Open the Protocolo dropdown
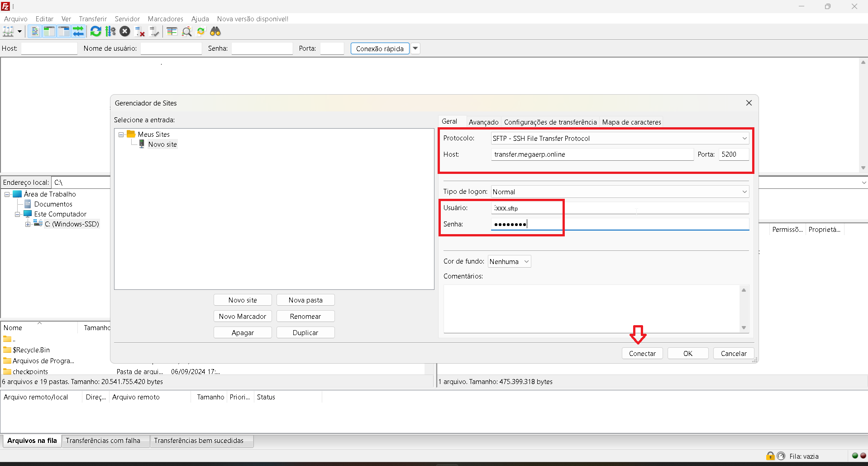 tap(620, 139)
